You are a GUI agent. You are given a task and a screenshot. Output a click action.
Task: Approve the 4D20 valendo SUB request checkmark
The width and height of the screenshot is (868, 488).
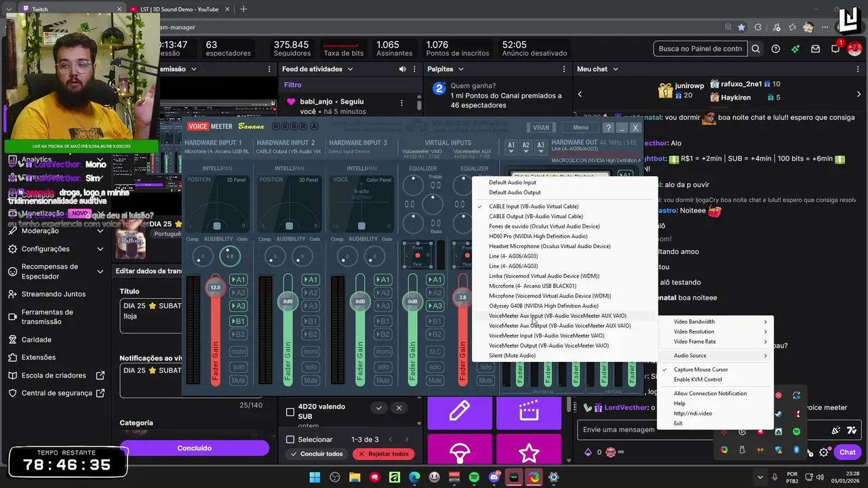click(x=379, y=408)
